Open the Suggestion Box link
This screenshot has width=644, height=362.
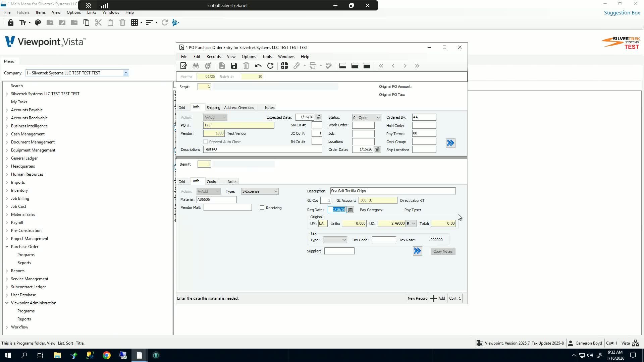click(x=622, y=13)
